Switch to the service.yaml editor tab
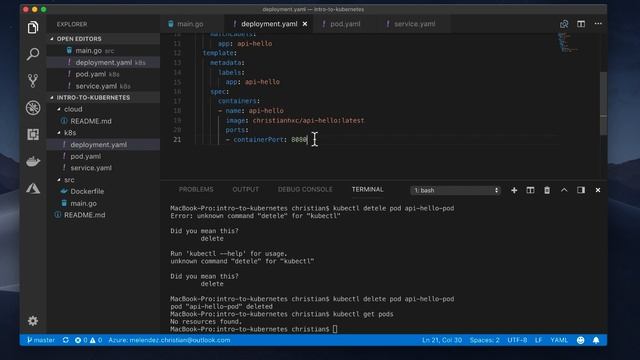Image resolution: width=640 pixels, height=360 pixels. tap(414, 24)
